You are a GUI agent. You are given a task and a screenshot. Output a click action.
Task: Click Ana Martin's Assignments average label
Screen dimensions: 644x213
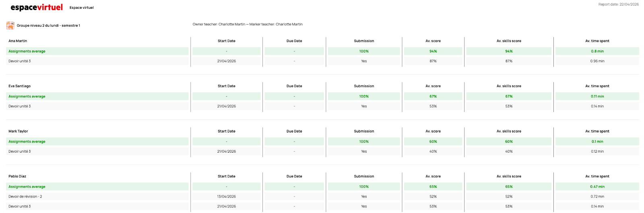27,52
